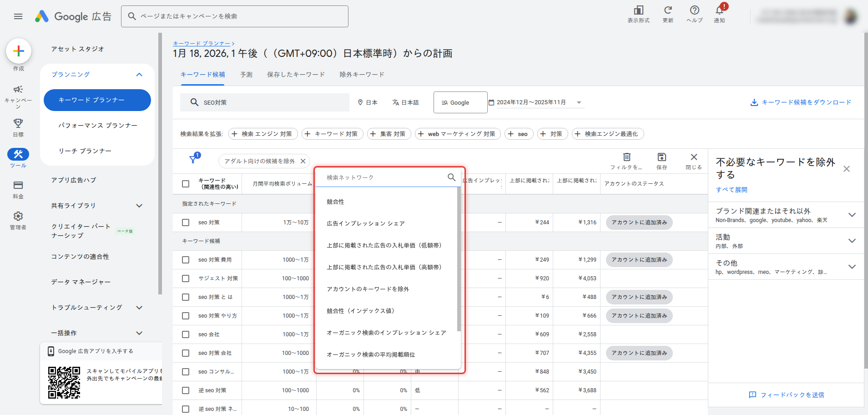The image size is (868, 415).
Task: Check the seo 会社 row checkbox
Action: 186,334
